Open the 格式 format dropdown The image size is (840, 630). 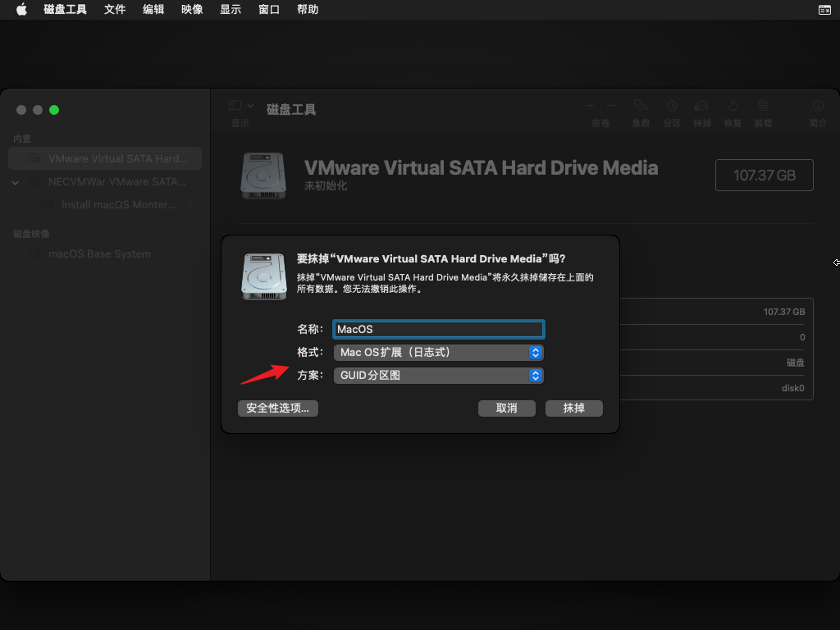438,353
